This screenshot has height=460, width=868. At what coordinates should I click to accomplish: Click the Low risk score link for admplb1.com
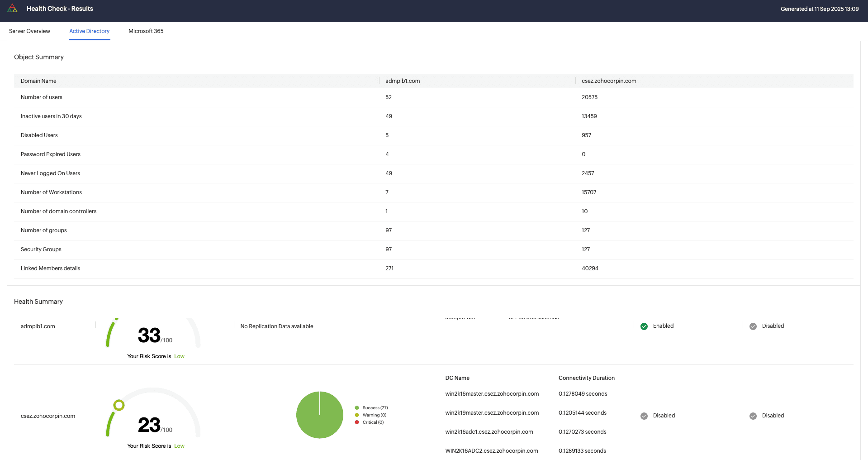click(179, 356)
